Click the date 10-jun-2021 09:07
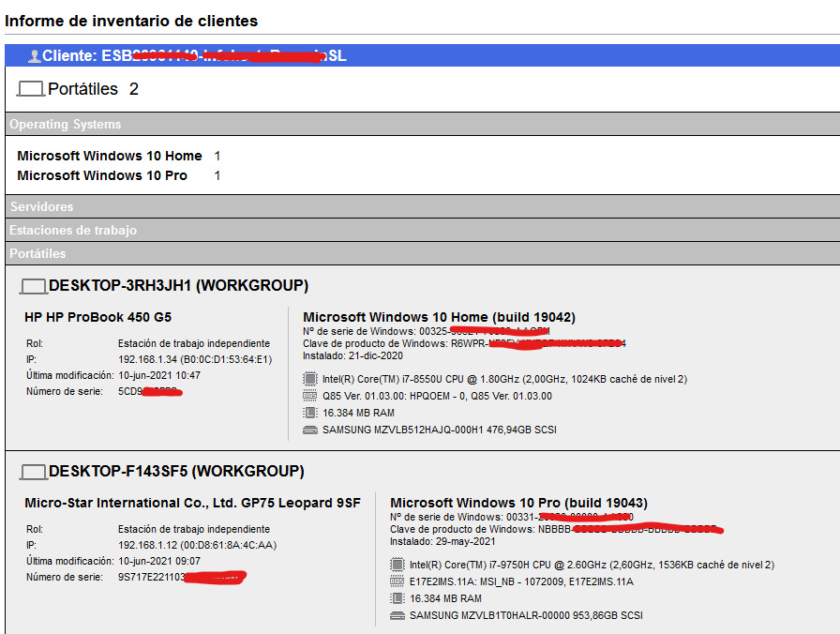Viewport: 840px width, 634px height. [x=159, y=561]
